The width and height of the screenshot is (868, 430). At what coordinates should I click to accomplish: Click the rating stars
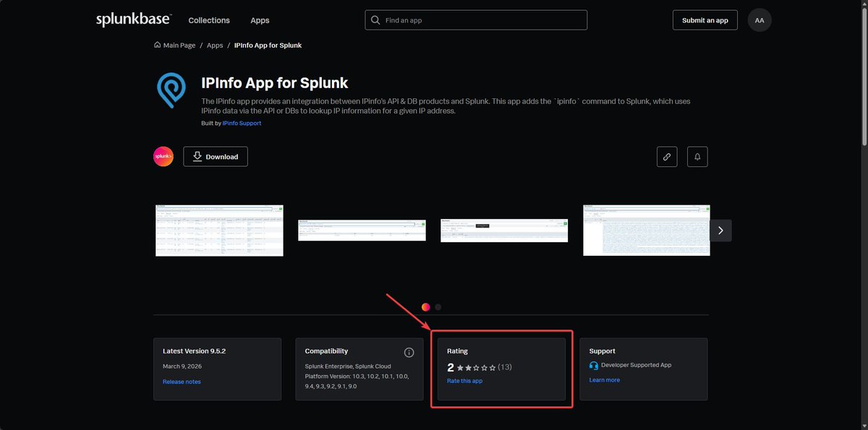[476, 368]
